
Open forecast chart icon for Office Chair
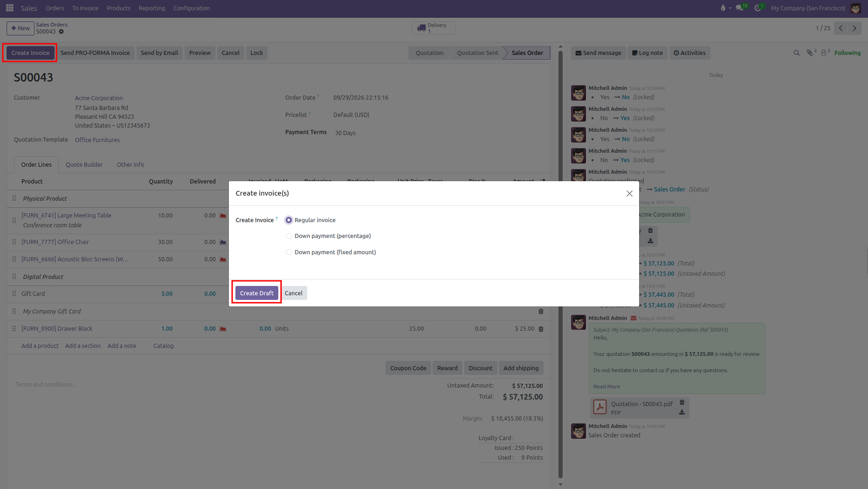click(x=223, y=242)
